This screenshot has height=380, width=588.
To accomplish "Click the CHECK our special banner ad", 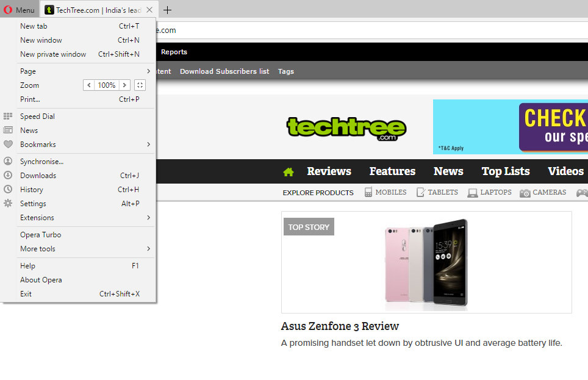I will pos(511,127).
